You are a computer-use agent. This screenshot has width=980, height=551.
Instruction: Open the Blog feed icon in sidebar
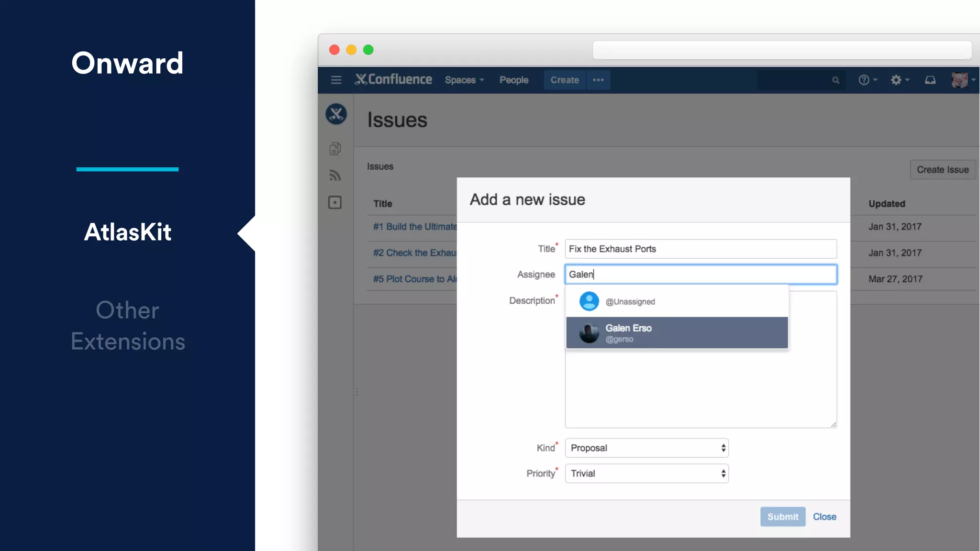pos(335,176)
